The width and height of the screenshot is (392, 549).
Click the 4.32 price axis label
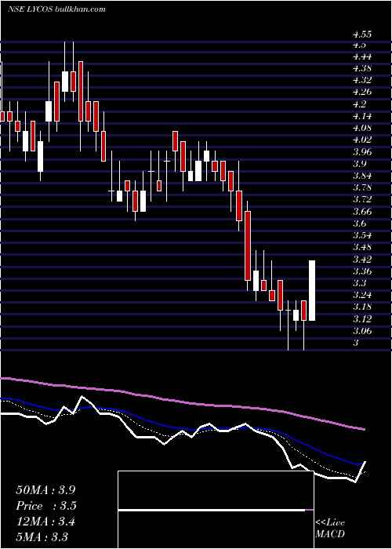362,80
